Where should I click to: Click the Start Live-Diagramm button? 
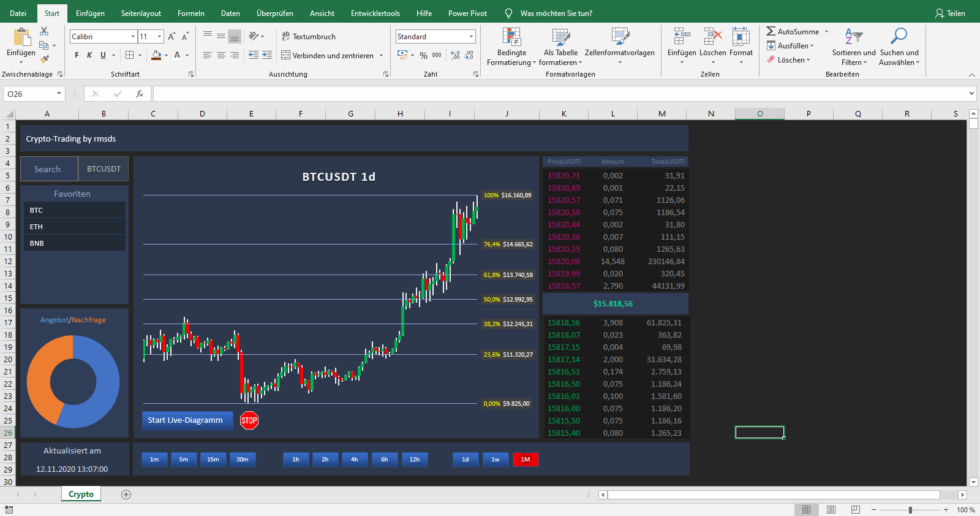[187, 420]
